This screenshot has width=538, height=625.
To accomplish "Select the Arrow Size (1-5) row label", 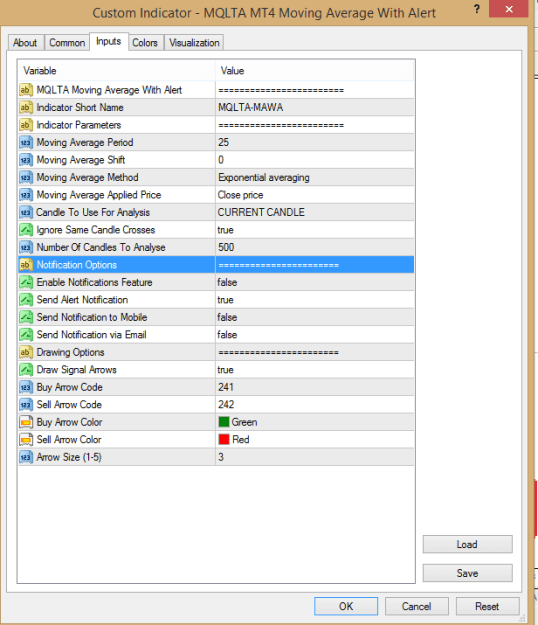I will pyautogui.click(x=69, y=457).
